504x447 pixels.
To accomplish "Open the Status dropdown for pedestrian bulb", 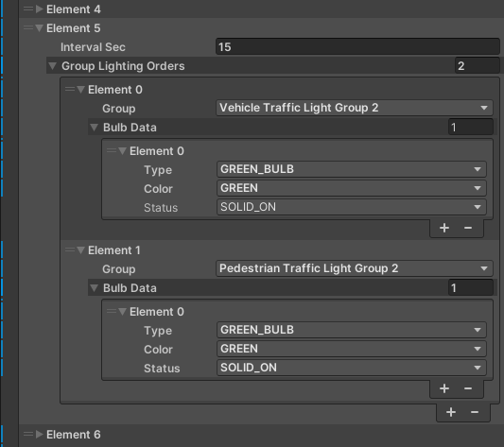I will pyautogui.click(x=352, y=368).
